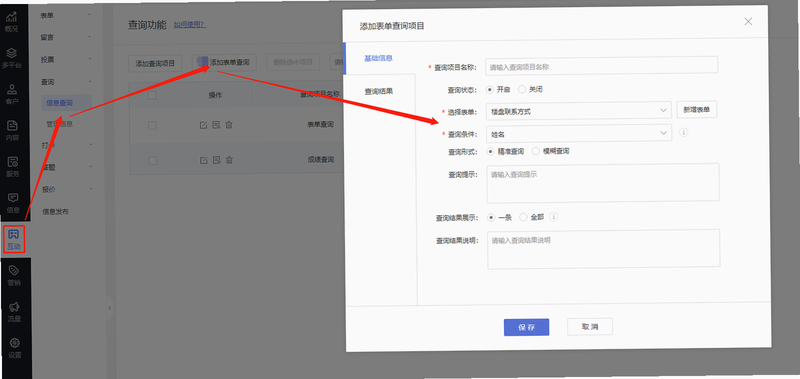This screenshot has width=800, height=379.
Task: Open the 查询条件 dropdown showing 姓名
Action: coord(579,133)
